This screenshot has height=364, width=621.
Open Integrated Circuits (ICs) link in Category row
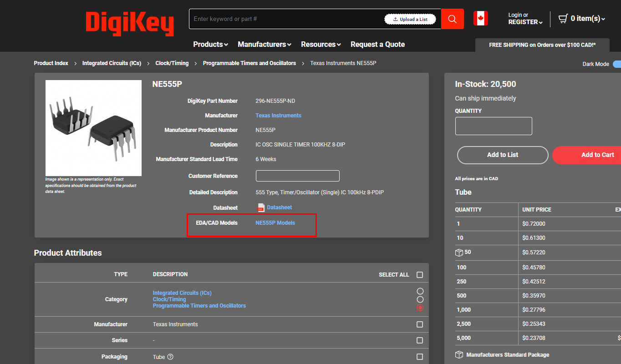point(182,293)
